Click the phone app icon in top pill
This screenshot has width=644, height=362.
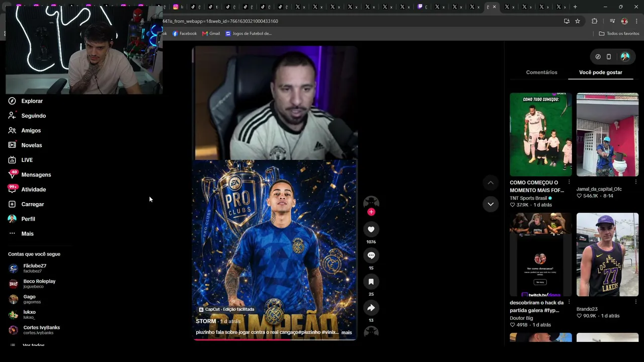tap(609, 57)
